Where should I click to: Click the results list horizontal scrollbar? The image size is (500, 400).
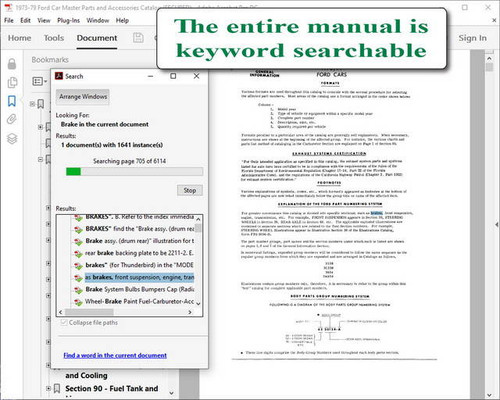coord(125,312)
